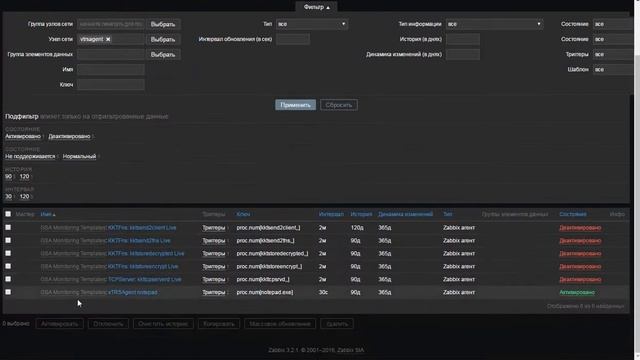
Task: Open Состояние dropdown beside Тип информации
Action: pos(613,24)
